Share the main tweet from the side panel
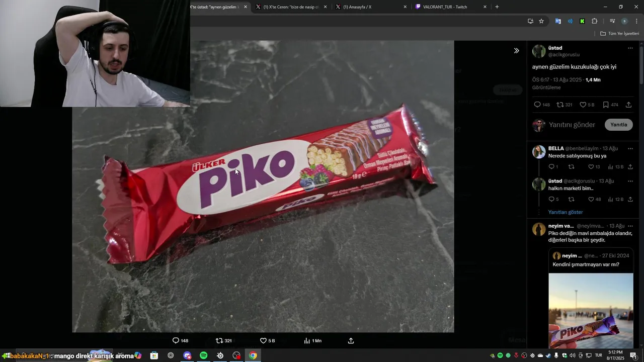The height and width of the screenshot is (362, 644). [x=628, y=105]
